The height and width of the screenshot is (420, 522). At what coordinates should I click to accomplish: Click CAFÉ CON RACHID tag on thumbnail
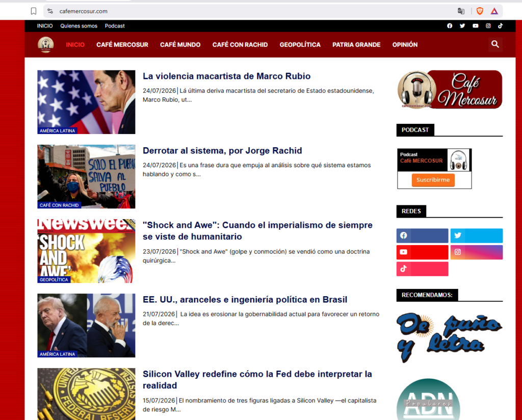(x=59, y=205)
